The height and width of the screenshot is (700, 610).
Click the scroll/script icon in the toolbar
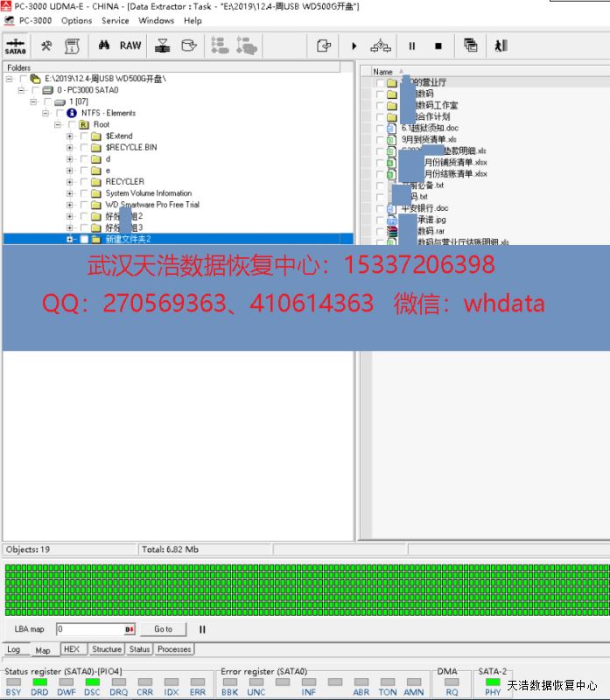tap(72, 45)
